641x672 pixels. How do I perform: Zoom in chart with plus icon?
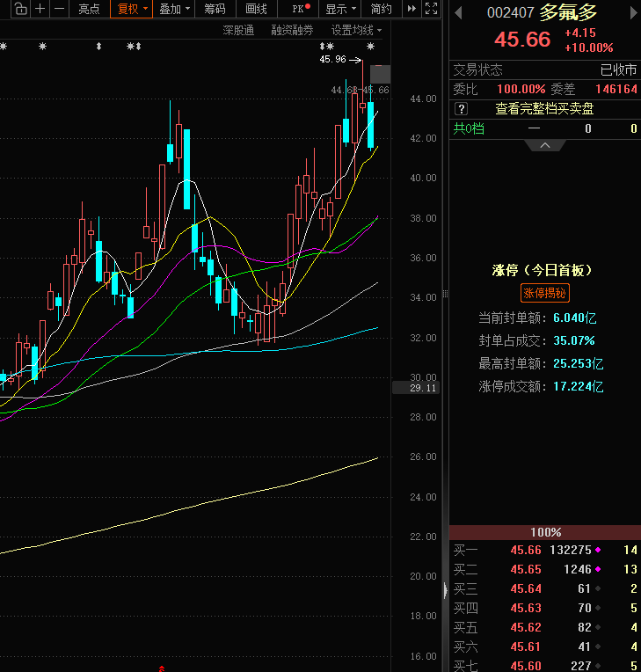(x=40, y=9)
